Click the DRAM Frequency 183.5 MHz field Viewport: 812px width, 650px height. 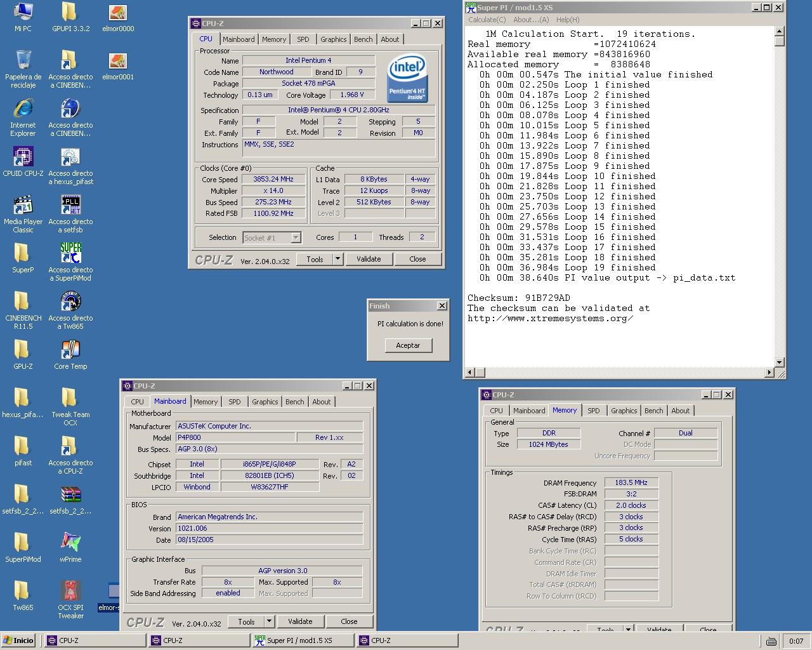coord(631,482)
